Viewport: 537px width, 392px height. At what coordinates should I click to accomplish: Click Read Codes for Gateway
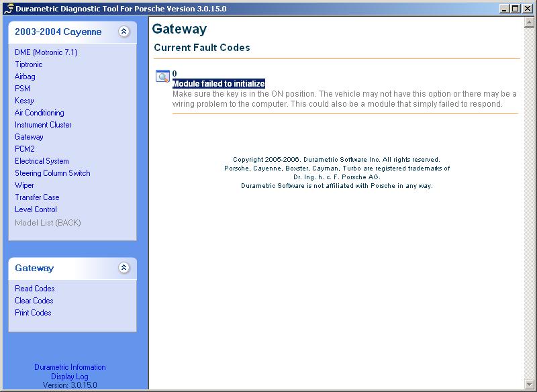[35, 289]
